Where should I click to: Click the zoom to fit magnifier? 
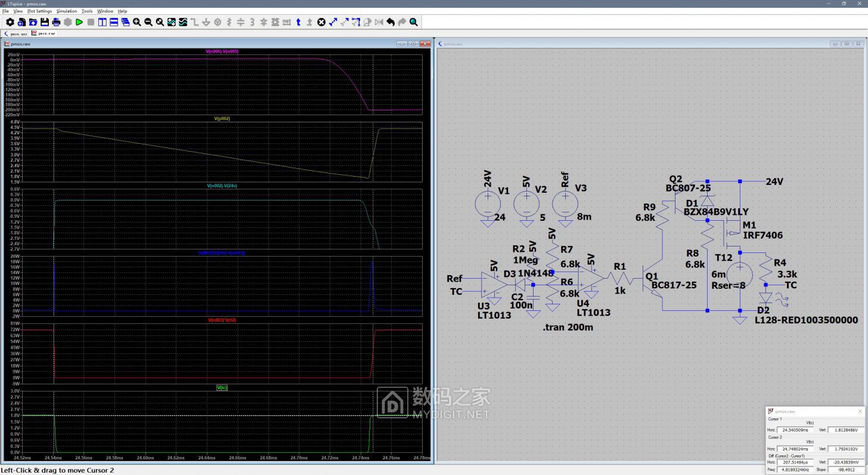point(160,22)
